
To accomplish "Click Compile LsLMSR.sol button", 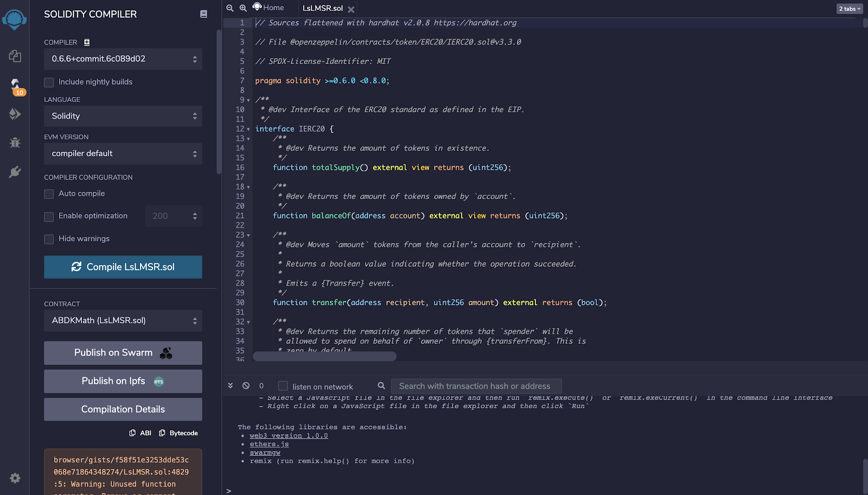I will [x=123, y=267].
